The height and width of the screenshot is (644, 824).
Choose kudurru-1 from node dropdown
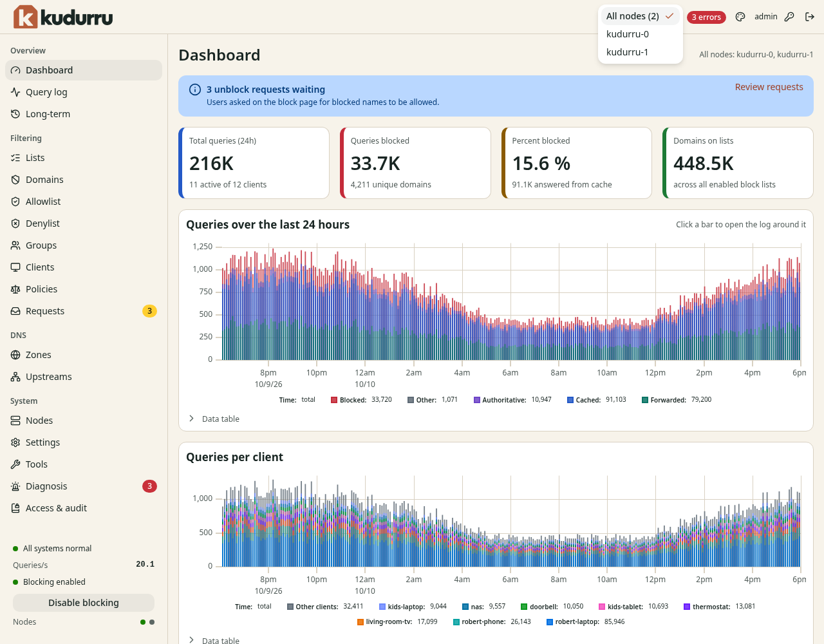(x=640, y=52)
